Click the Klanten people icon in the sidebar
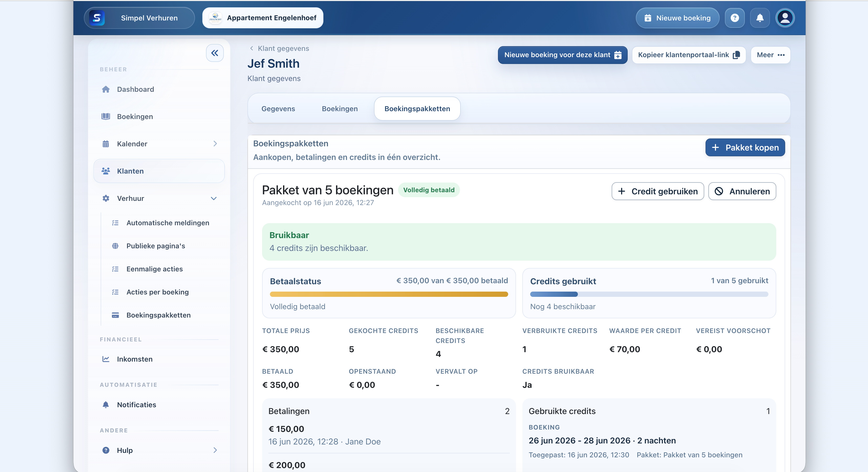 click(106, 171)
